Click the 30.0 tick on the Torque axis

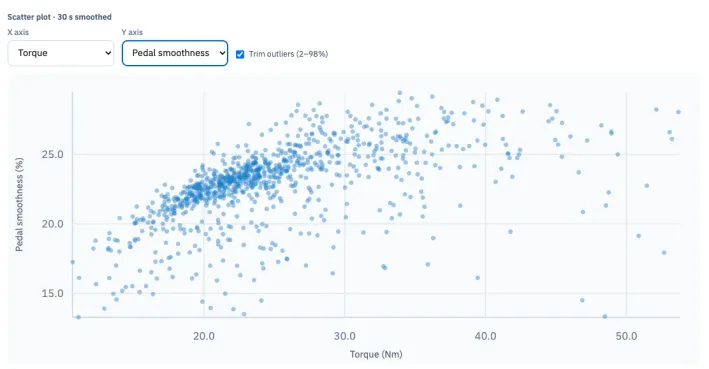pos(345,336)
